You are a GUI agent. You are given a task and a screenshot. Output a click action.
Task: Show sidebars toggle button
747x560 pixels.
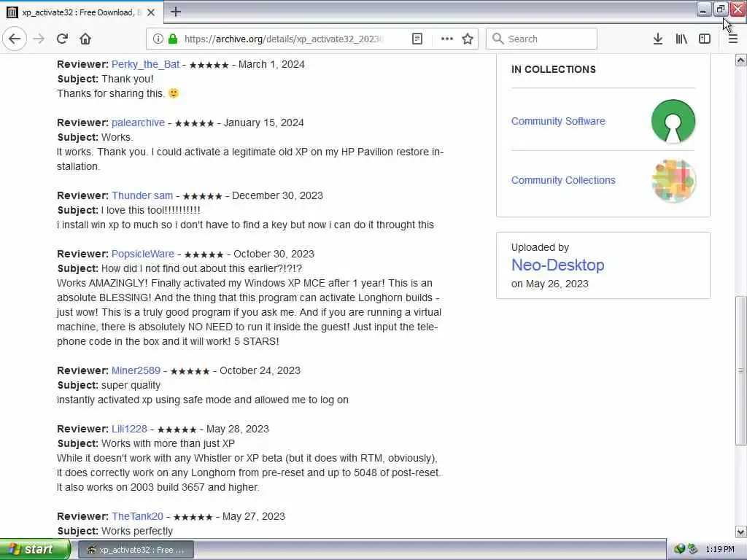pyautogui.click(x=705, y=39)
